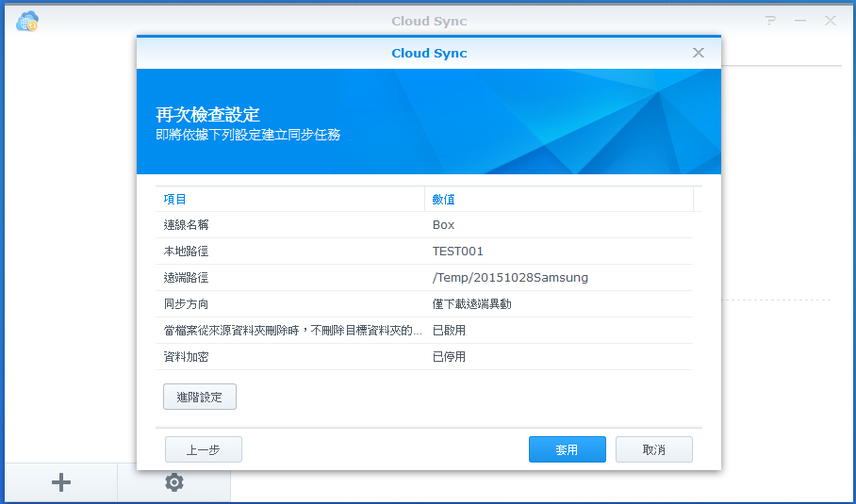Viewport: 856px width, 504px height.
Task: Select the /Temp/20151028Samsung remote path value
Action: (510, 278)
